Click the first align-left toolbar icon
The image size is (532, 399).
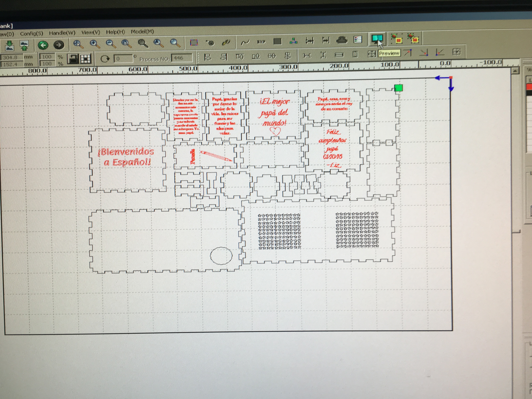pyautogui.click(x=208, y=57)
